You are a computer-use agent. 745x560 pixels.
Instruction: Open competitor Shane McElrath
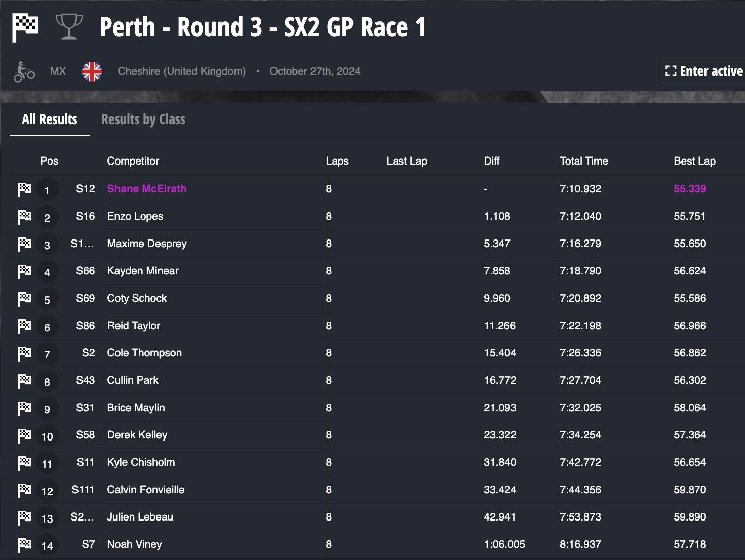coord(147,189)
